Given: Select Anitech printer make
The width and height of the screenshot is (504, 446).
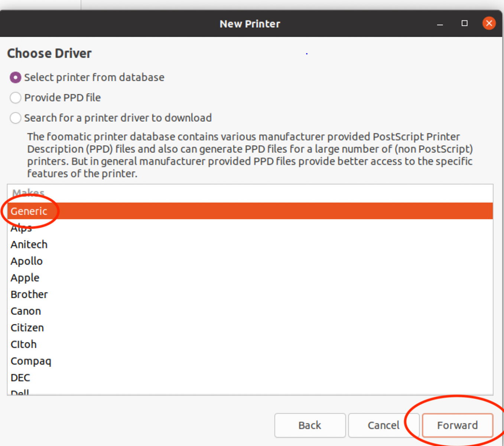Looking at the screenshot, I should click(x=29, y=245).
